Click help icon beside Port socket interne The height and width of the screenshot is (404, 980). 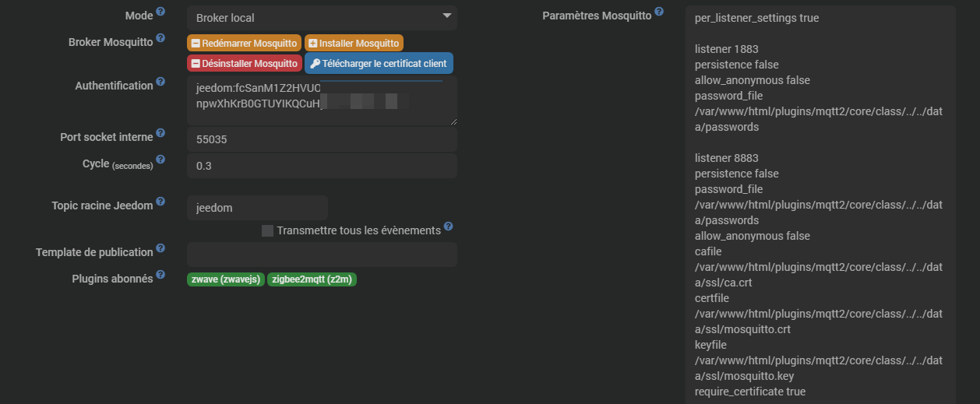160,133
